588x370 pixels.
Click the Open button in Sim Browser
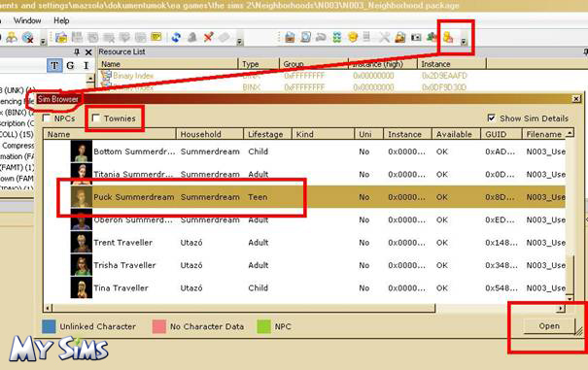pyautogui.click(x=549, y=326)
